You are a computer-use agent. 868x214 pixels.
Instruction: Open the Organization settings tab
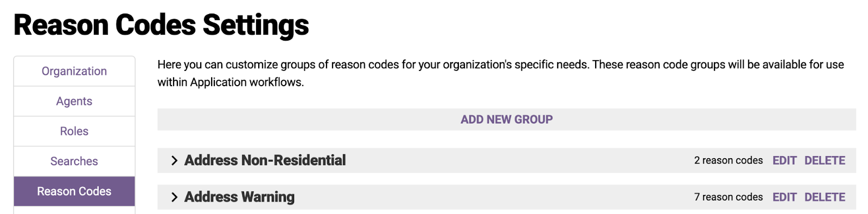tap(74, 71)
